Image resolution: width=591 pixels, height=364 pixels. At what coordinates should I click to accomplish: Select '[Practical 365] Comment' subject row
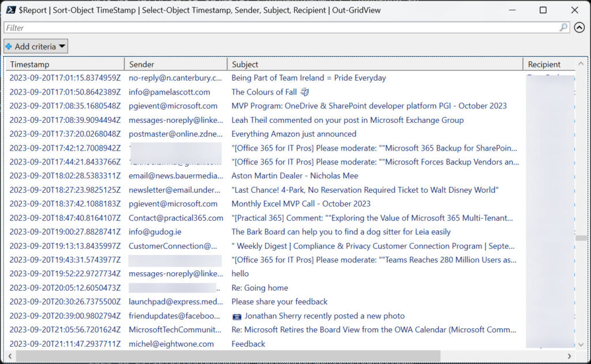tap(290, 218)
